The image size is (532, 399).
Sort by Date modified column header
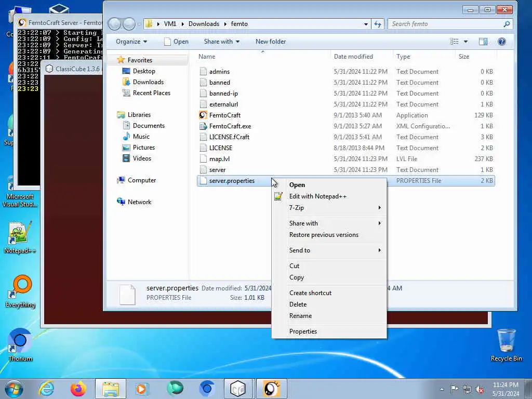(x=362, y=57)
